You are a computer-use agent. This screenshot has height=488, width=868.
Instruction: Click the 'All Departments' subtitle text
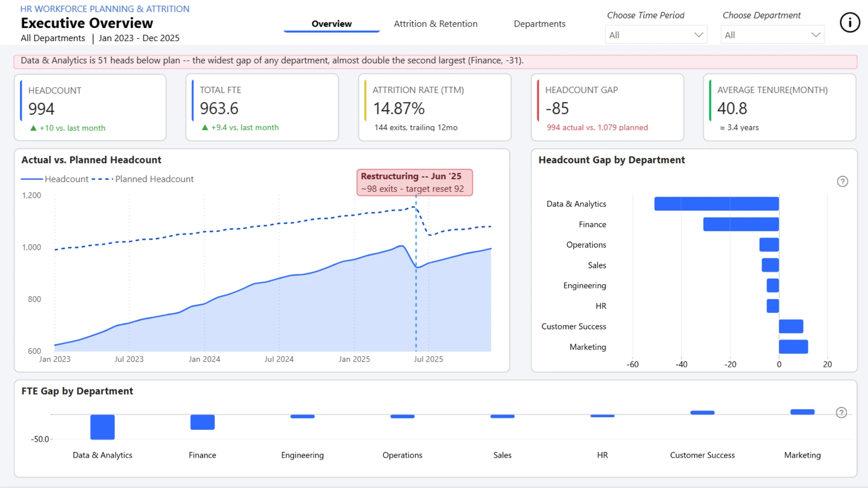coord(53,38)
